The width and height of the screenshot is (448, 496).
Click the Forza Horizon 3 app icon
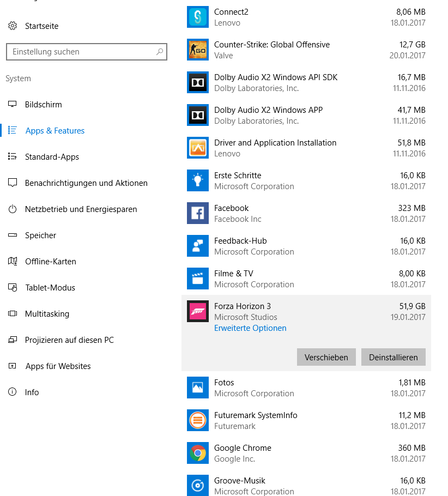click(x=198, y=311)
